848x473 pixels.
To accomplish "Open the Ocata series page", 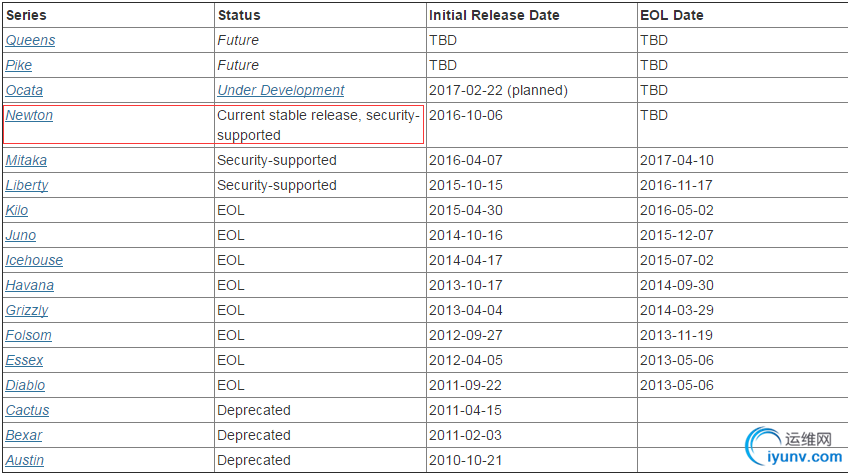I will 24,90.
